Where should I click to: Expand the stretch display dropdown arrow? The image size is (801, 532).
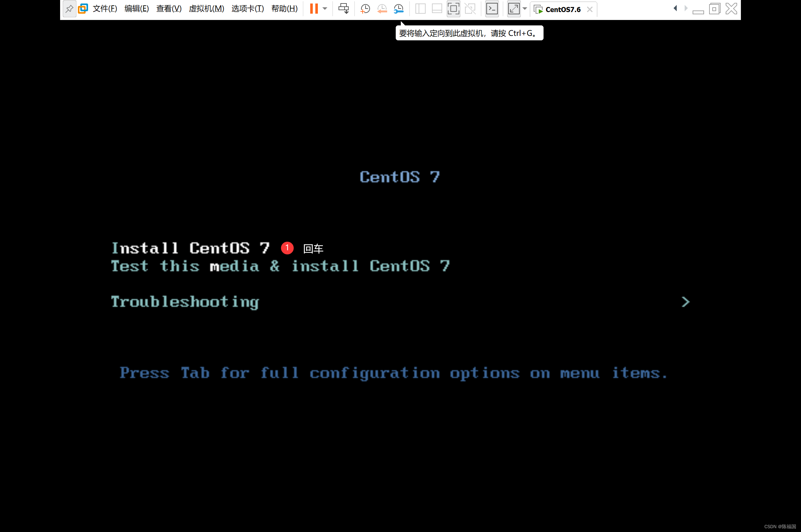coord(524,9)
